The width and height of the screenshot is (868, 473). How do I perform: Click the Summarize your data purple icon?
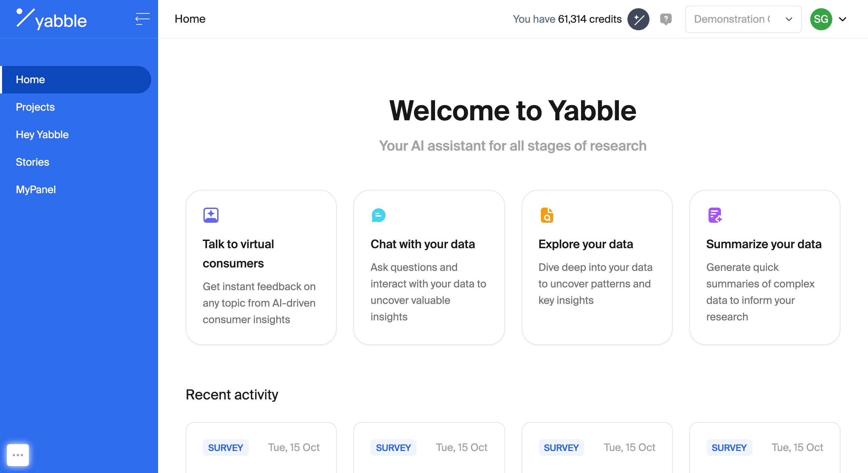(x=715, y=215)
